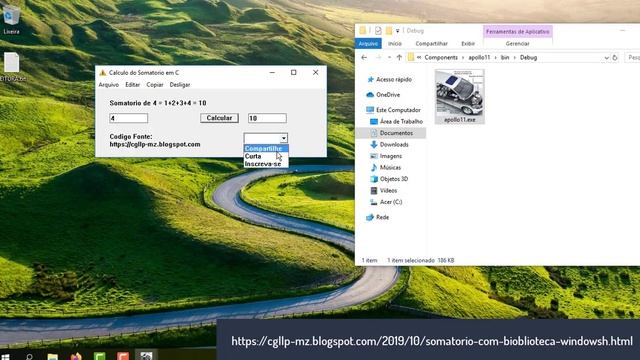Click the properties icon in quick access toolbar
The width and height of the screenshot is (640, 360).
(378, 31)
